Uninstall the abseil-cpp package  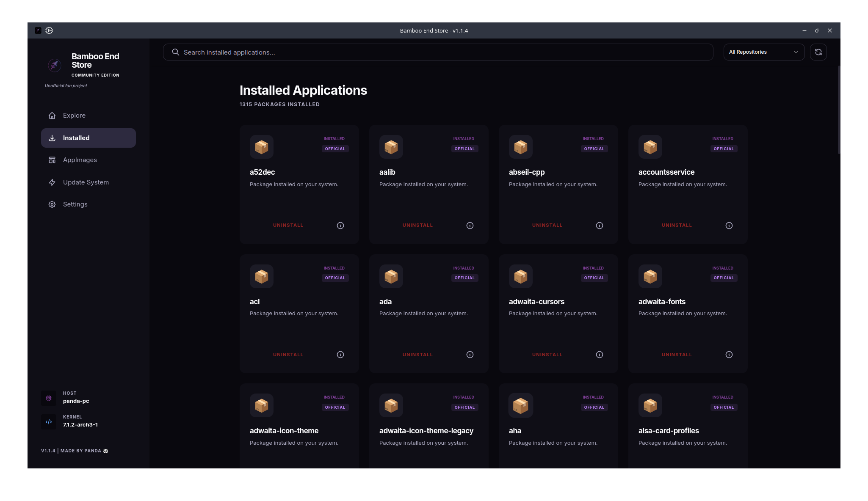547,226
